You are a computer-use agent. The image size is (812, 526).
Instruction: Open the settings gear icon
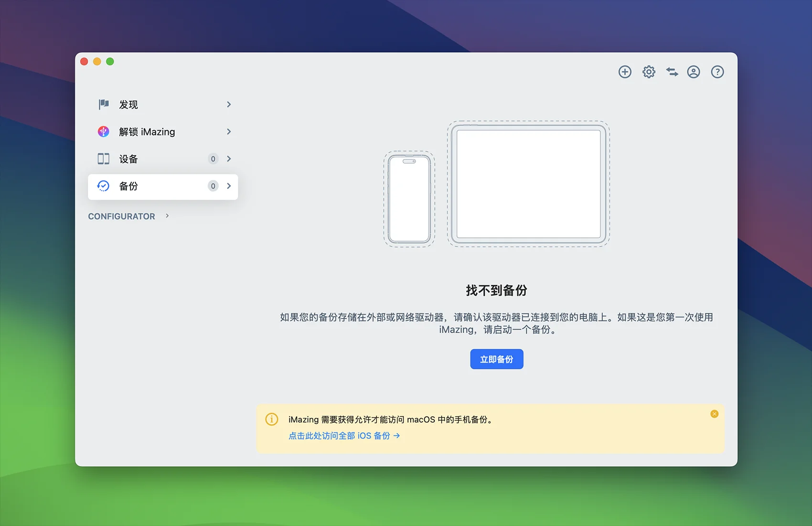point(649,72)
